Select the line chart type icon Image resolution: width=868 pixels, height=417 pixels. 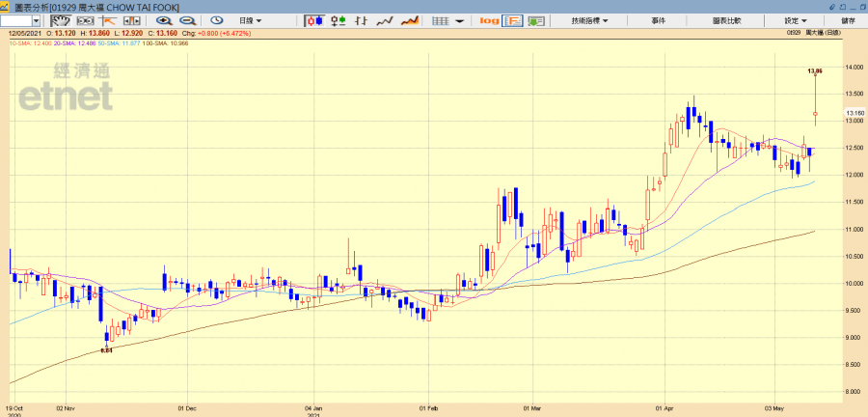click(384, 20)
